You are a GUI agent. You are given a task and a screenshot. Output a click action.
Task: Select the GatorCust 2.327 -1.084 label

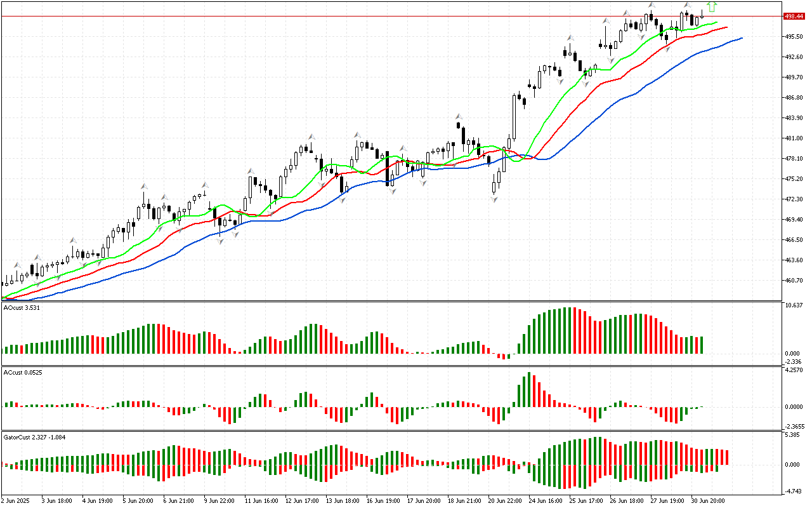click(x=34, y=437)
